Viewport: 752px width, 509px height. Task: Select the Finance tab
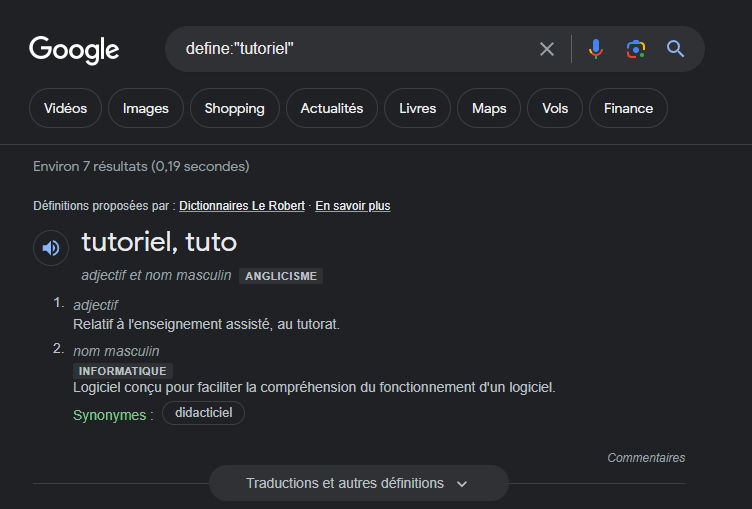(x=628, y=108)
